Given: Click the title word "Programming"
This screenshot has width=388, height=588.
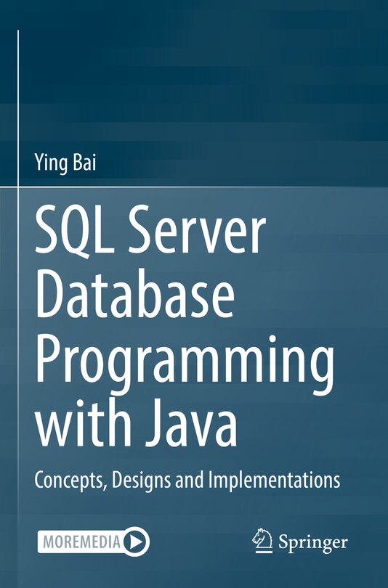Looking at the screenshot, I should pos(185,364).
